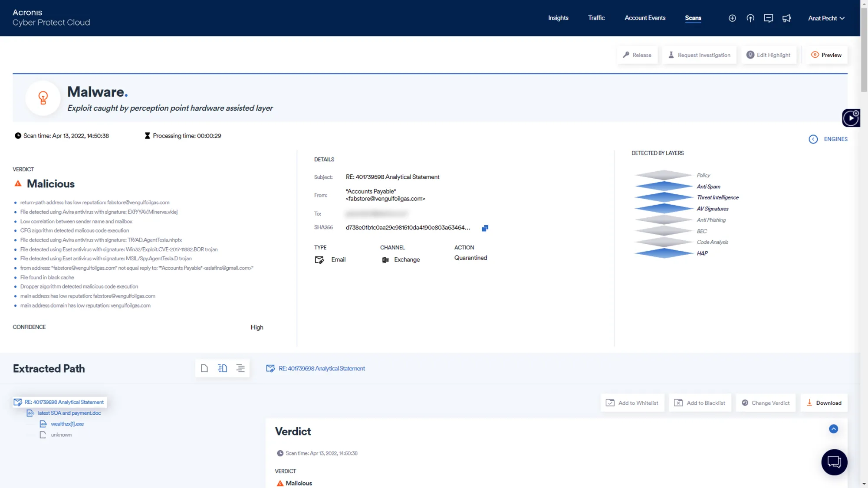868x488 pixels.
Task: Open the Account Events tab
Action: [644, 18]
